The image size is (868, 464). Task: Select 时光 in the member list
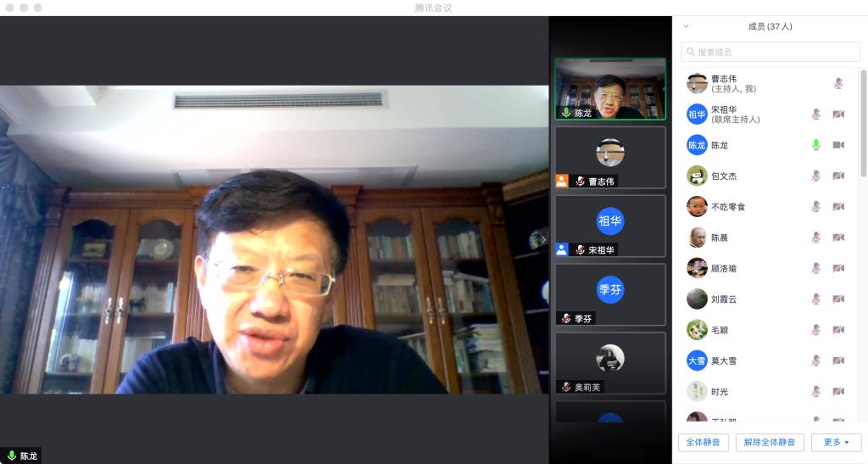point(721,391)
